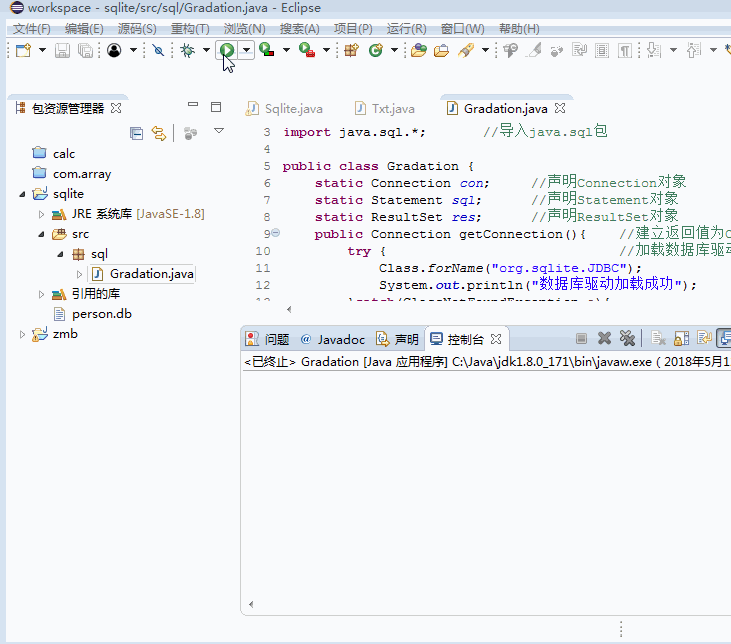
Task: Click the Previous Annotation icon
Action: pyautogui.click(x=694, y=50)
